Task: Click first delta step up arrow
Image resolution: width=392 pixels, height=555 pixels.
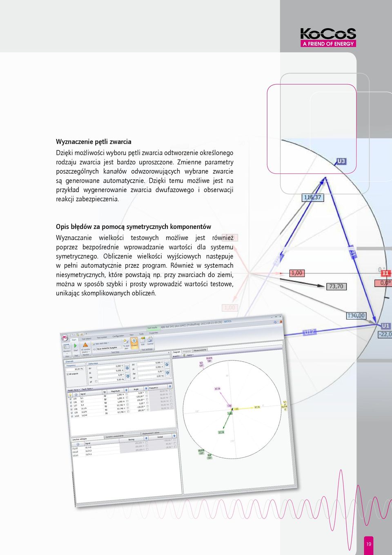Action: [x=127, y=368]
